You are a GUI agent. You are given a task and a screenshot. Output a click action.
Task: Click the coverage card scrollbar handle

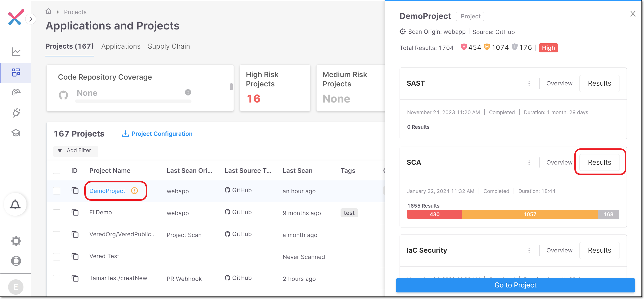pos(231,87)
